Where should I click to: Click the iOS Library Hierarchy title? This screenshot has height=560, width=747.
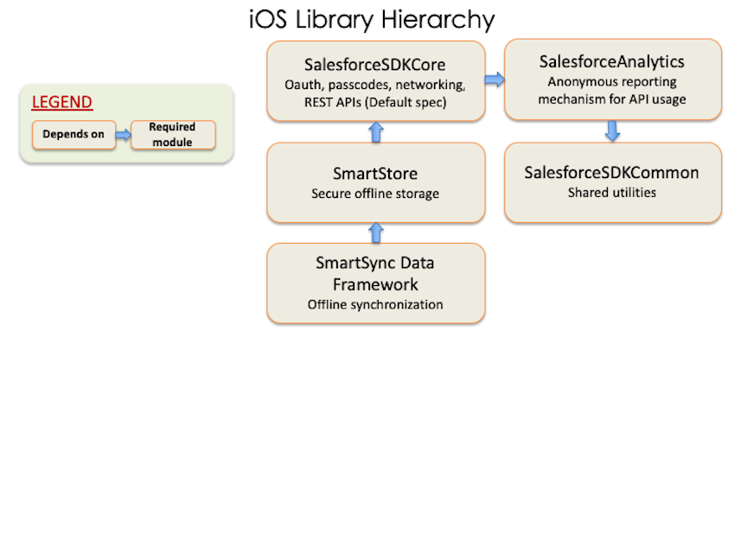coord(372,20)
